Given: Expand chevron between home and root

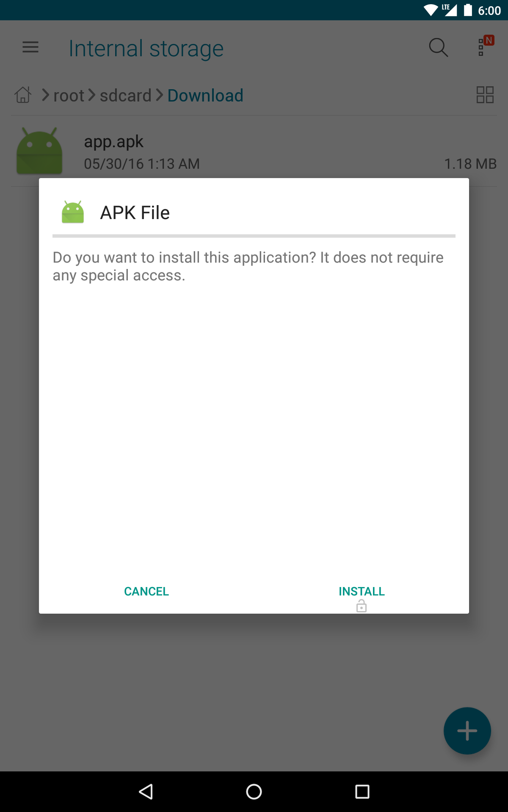Looking at the screenshot, I should (46, 95).
